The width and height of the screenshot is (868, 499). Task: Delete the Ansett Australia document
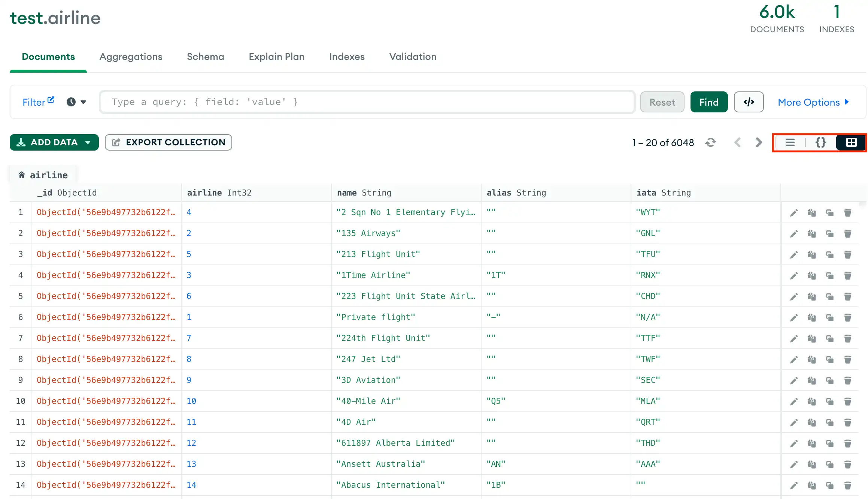click(x=848, y=465)
